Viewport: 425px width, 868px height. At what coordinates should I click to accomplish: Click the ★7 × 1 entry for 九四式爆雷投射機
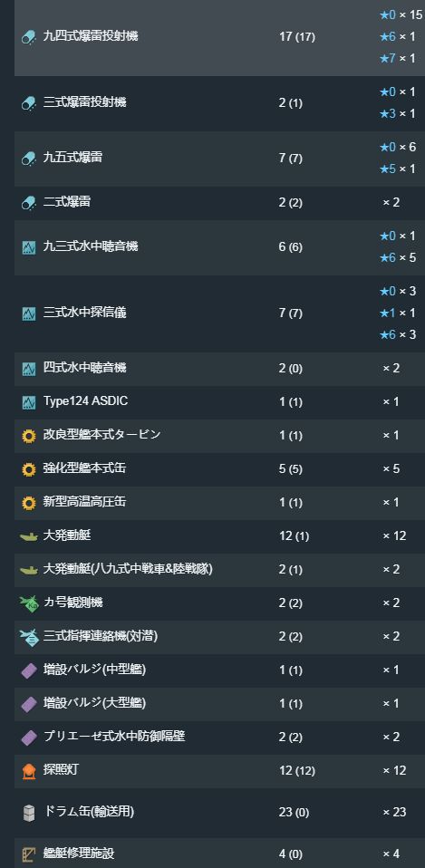(397, 58)
